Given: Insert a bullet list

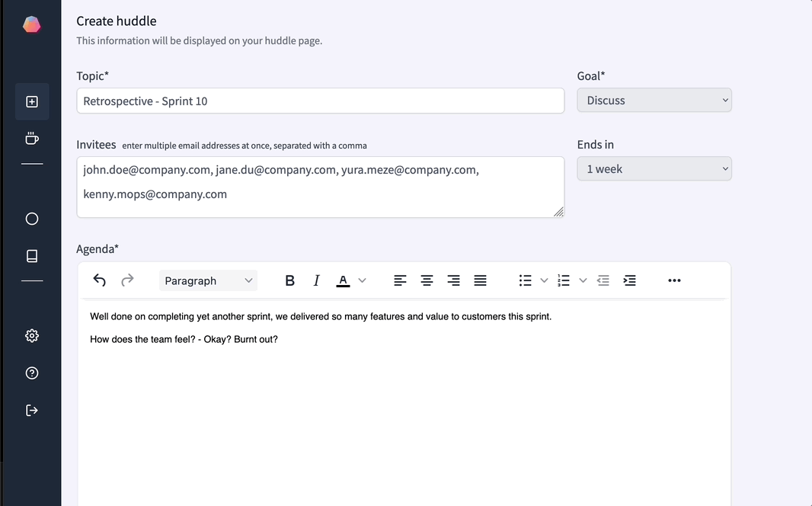Looking at the screenshot, I should [525, 280].
